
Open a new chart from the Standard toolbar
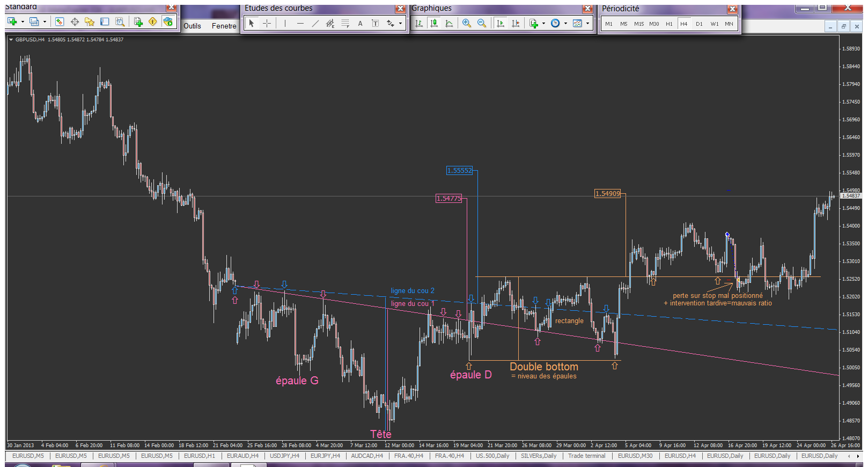tap(12, 21)
